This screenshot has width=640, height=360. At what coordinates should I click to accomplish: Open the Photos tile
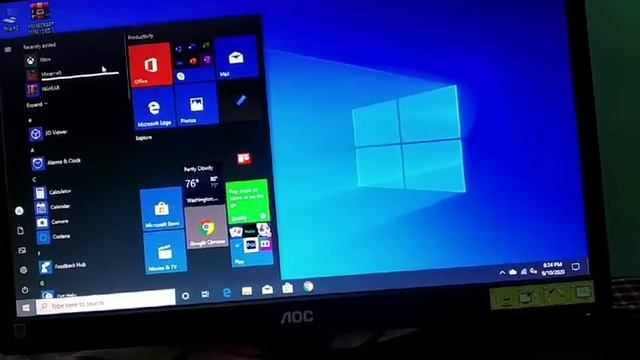[197, 104]
